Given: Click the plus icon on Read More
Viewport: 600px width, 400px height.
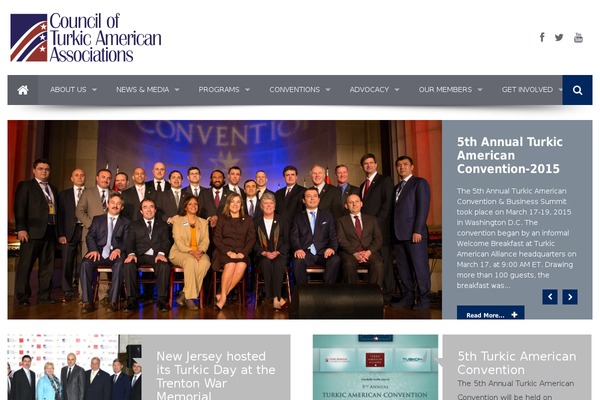Looking at the screenshot, I should (514, 315).
